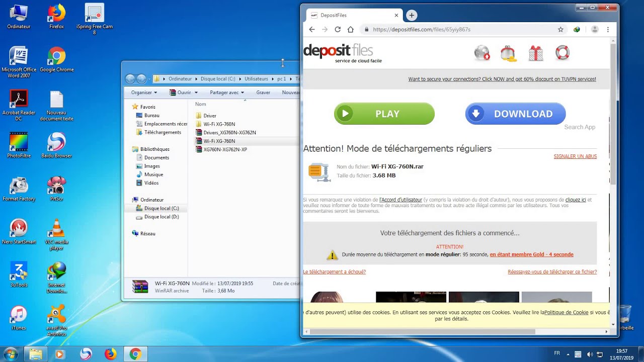Open the Firefox desktop shortcut

click(x=56, y=17)
